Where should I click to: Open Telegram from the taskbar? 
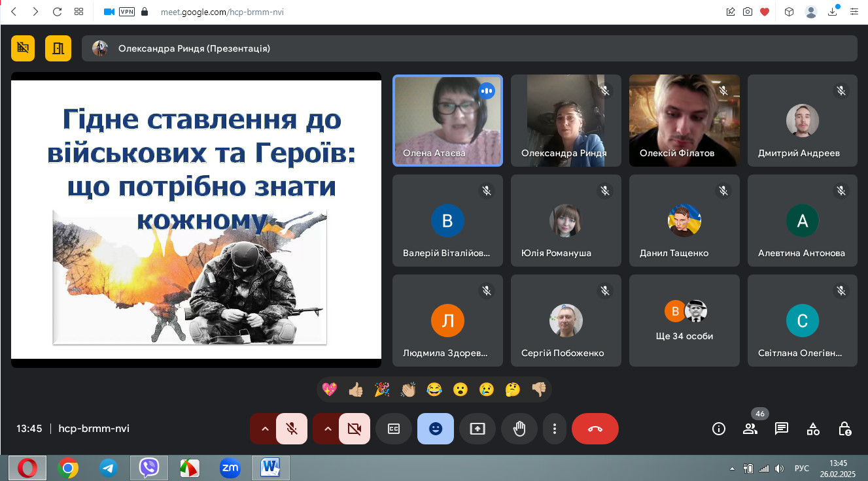pos(109,468)
